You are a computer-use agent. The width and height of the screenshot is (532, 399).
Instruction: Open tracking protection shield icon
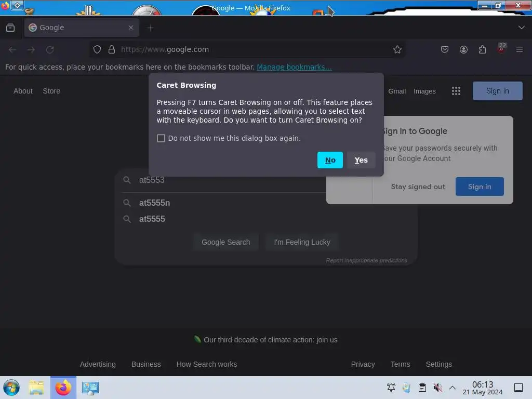pyautogui.click(x=97, y=49)
